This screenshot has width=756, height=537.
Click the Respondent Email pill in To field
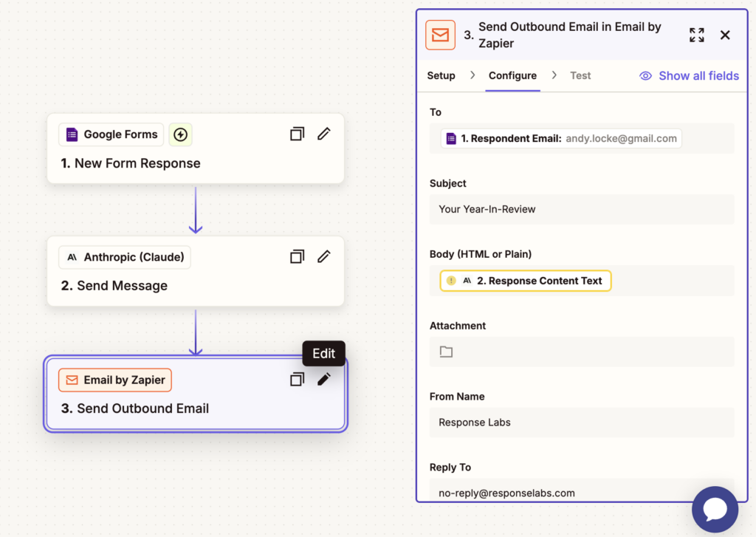click(x=561, y=139)
